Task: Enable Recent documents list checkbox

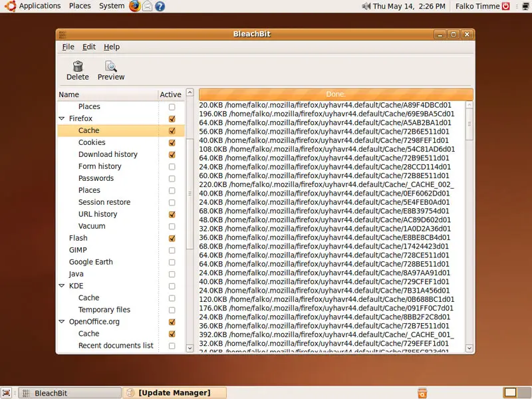Action: 172,346
